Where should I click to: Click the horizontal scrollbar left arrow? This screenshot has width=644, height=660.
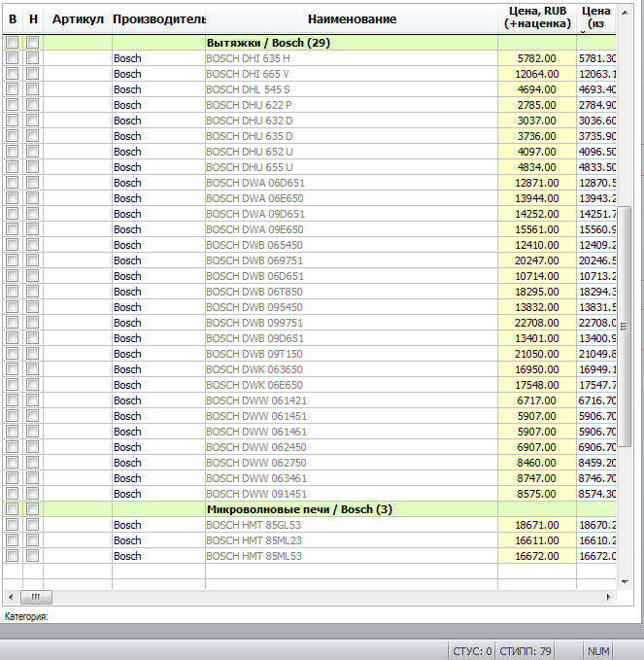[x=11, y=597]
